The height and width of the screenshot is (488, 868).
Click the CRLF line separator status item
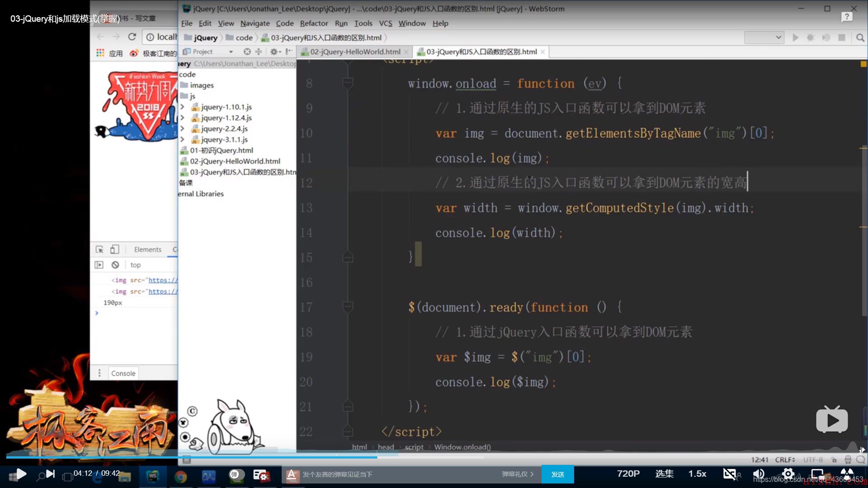(x=785, y=460)
